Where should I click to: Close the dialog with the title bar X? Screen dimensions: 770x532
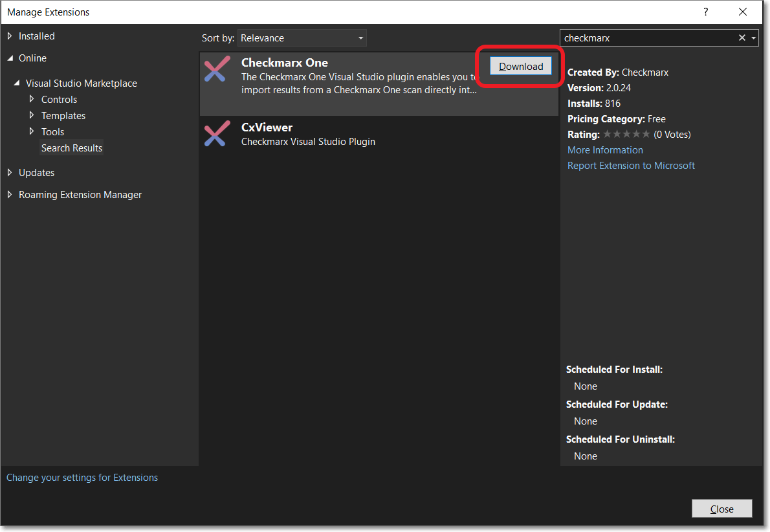pyautogui.click(x=743, y=12)
